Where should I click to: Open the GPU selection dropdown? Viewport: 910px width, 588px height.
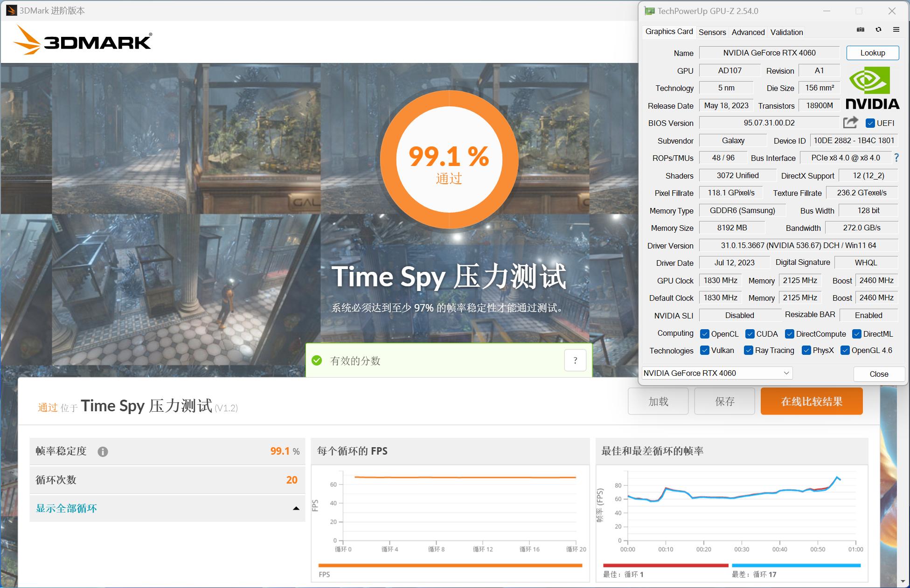pyautogui.click(x=786, y=373)
